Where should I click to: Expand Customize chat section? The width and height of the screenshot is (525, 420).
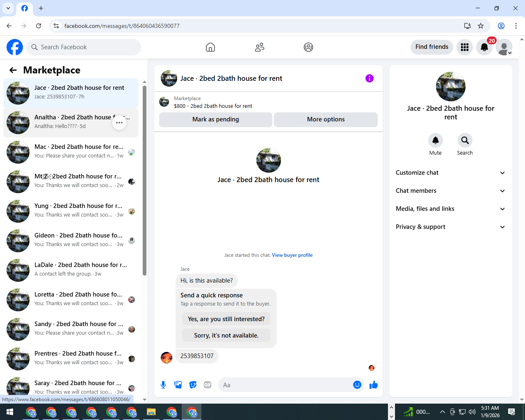(x=451, y=173)
